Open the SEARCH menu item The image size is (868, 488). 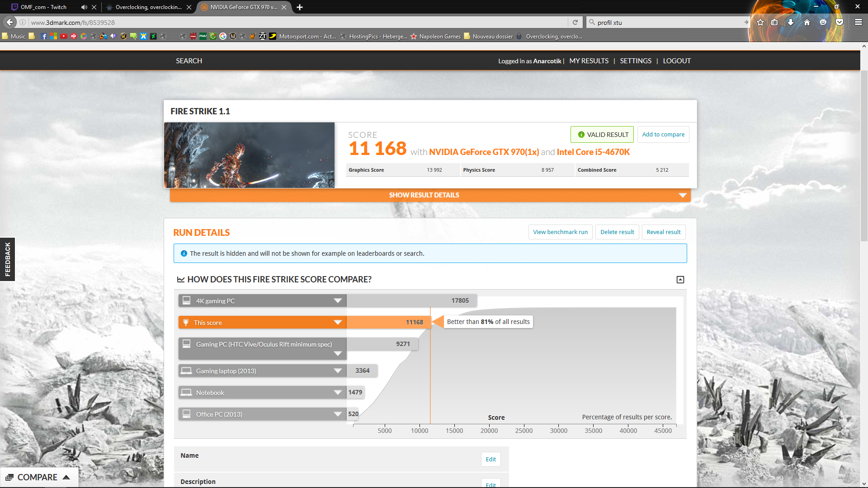[x=189, y=61]
